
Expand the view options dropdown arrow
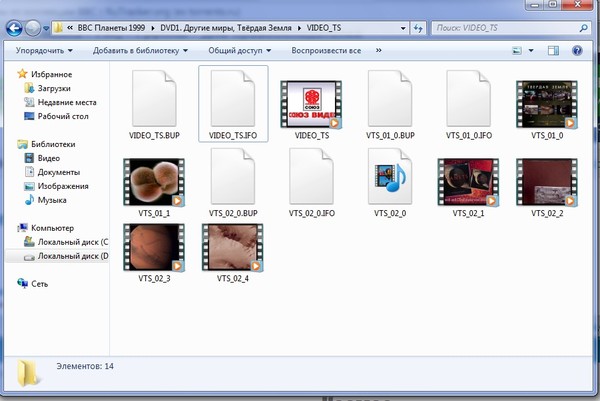pos(531,51)
